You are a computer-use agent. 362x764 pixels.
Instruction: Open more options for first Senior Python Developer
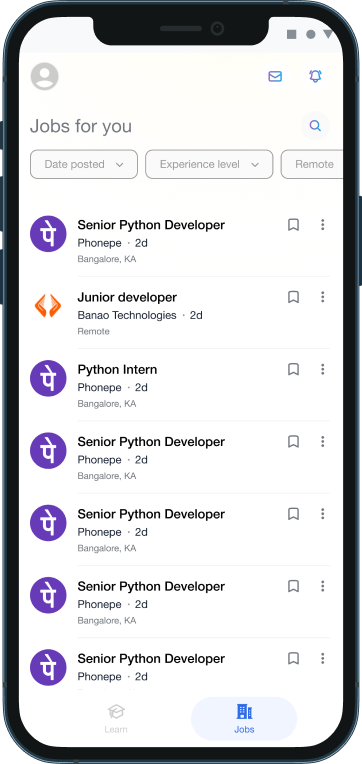click(322, 225)
